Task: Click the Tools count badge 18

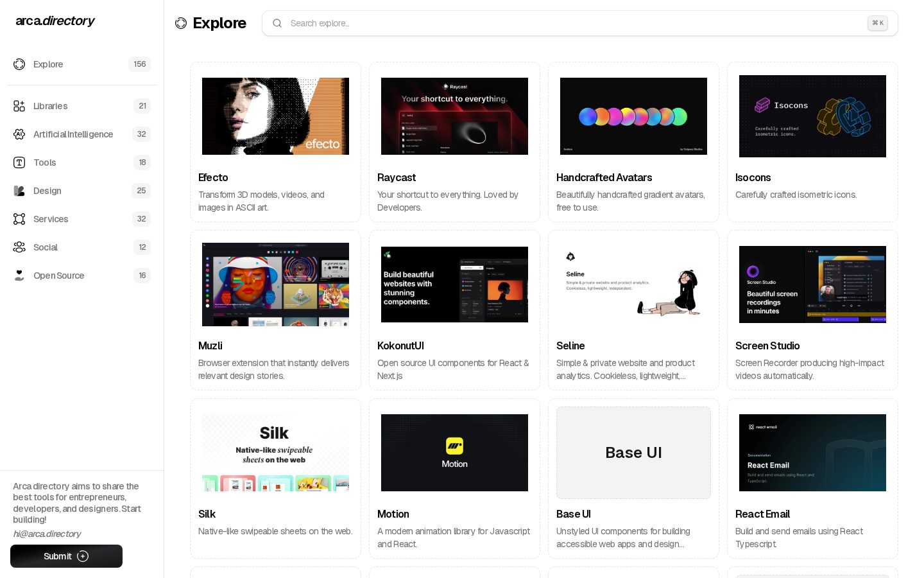Action: 142,162
